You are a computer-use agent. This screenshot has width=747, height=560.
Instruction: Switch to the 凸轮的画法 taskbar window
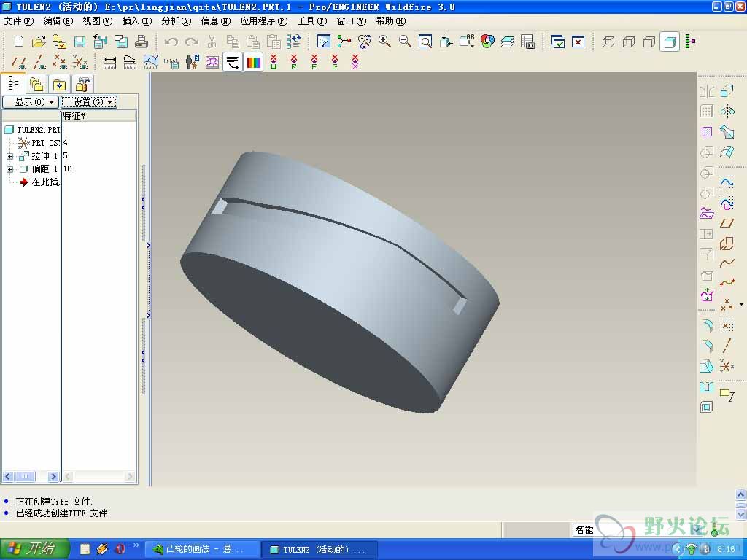pos(203,549)
